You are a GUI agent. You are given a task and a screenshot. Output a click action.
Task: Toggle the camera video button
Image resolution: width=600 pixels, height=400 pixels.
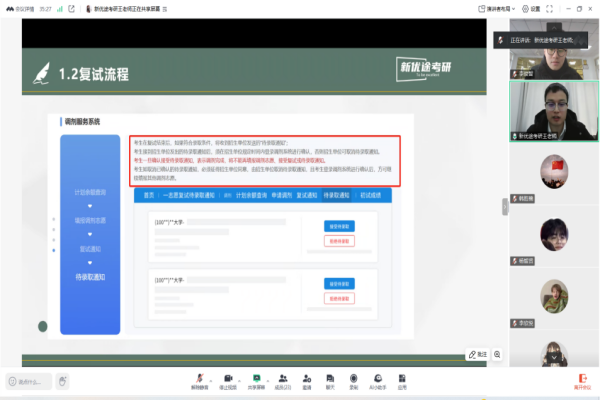(228, 379)
